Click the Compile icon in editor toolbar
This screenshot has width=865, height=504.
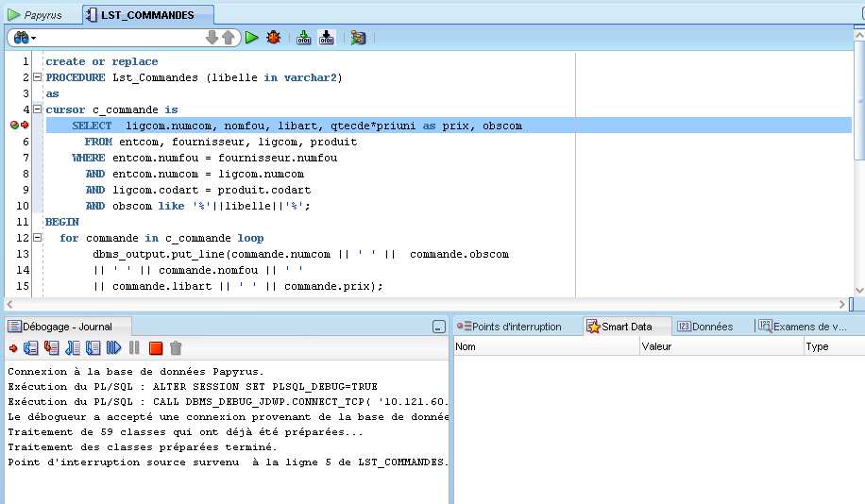pyautogui.click(x=304, y=38)
